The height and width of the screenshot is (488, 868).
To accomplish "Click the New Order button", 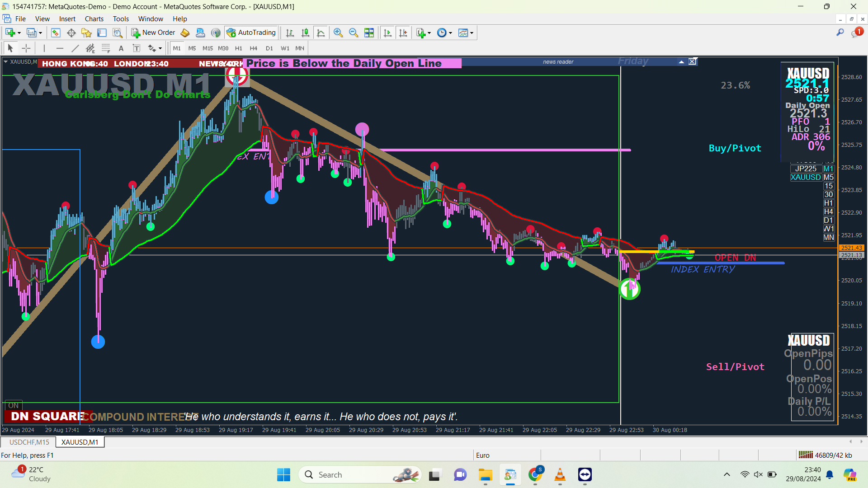I will [x=153, y=33].
